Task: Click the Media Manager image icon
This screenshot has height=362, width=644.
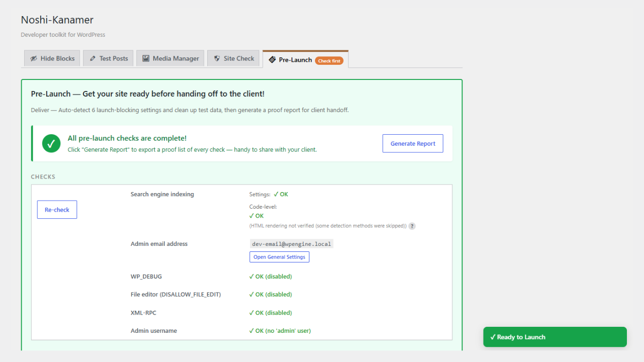Action: [146, 58]
